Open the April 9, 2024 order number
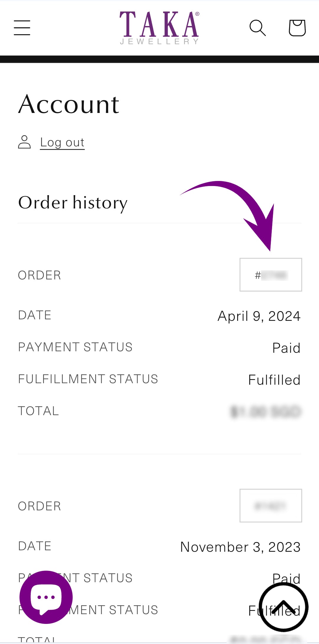This screenshot has width=319, height=644. (271, 275)
